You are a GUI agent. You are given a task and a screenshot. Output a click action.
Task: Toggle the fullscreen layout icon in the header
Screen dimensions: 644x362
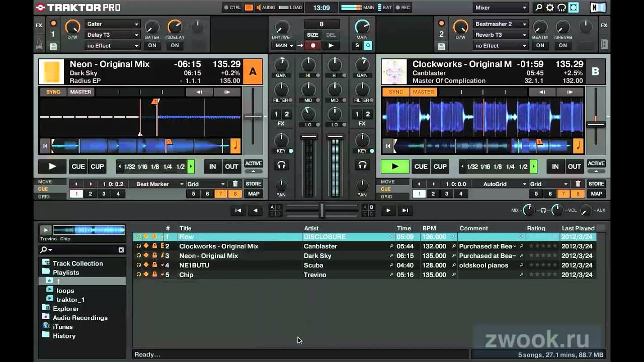(x=573, y=8)
